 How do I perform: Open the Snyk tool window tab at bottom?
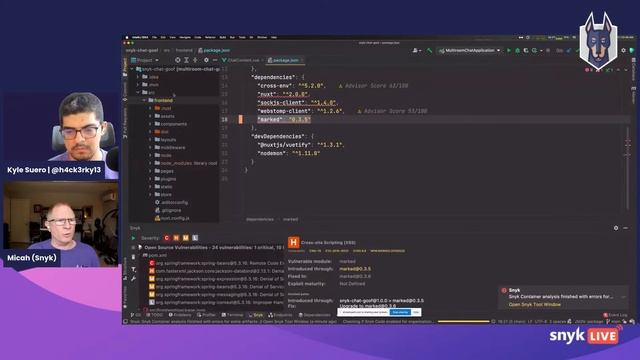pos(256,315)
